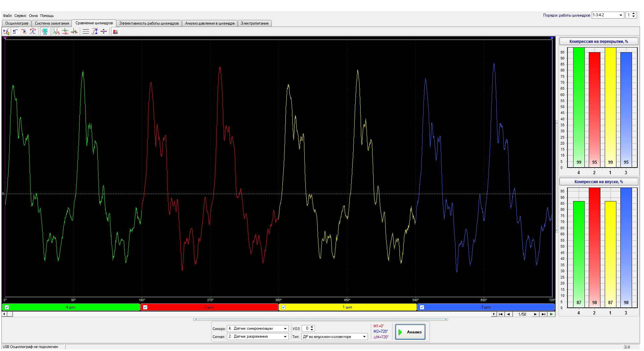Image resolution: width=644 pixels, height=351 pixels.
Task: Switch to Эффективность работы цилиндров tab
Action: (149, 23)
